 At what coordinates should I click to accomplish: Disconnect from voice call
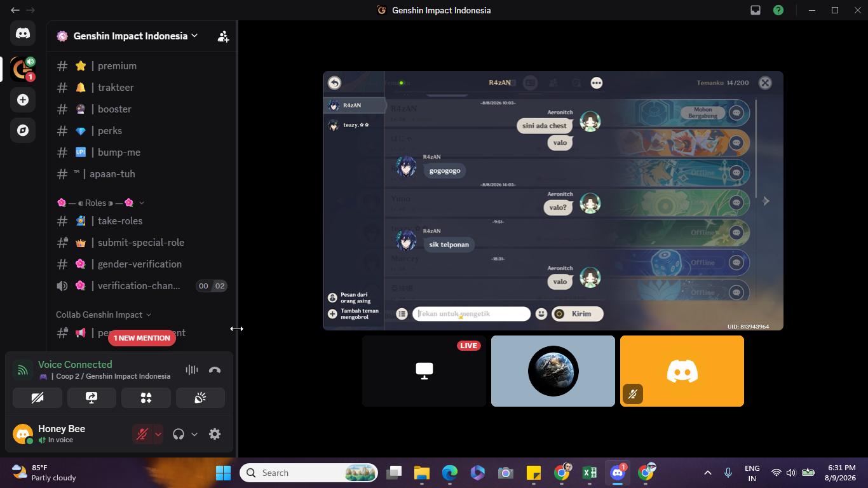tap(215, 370)
